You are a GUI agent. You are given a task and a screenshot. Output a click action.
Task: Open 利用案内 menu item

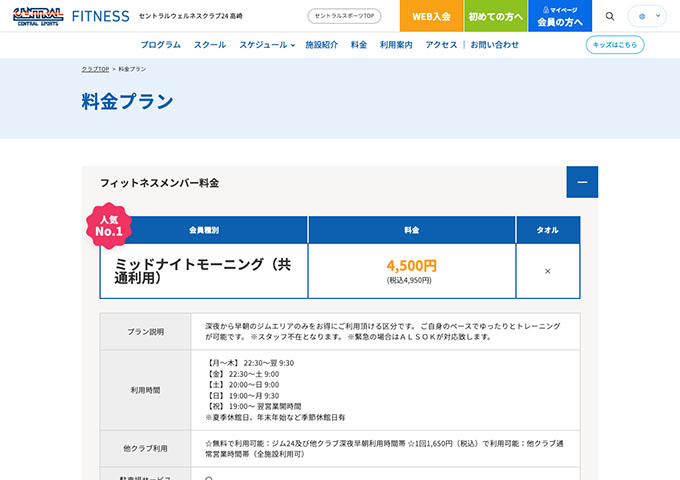(x=397, y=45)
